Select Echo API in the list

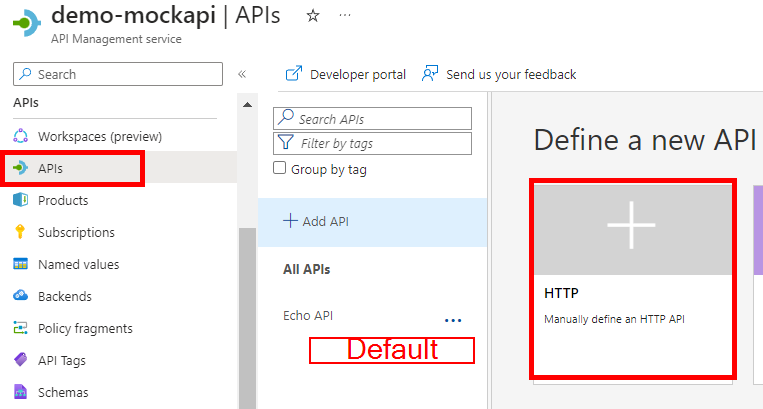pos(308,316)
